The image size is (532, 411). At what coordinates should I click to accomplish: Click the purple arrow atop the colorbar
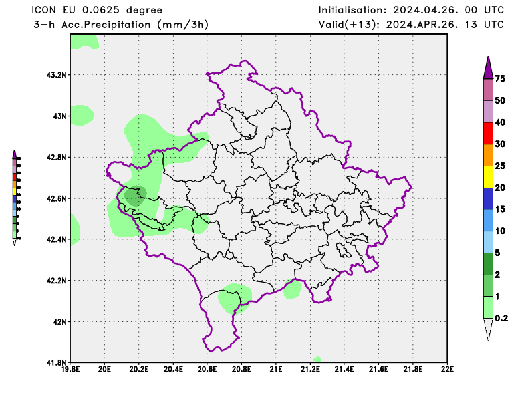coord(488,67)
